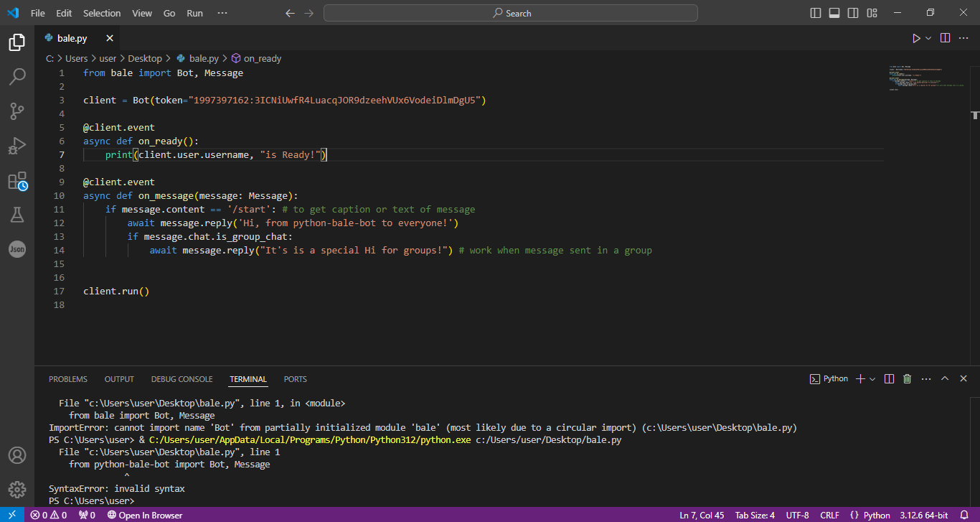The image size is (980, 522).
Task: Select the TERMINAL panel tab
Action: 248,379
